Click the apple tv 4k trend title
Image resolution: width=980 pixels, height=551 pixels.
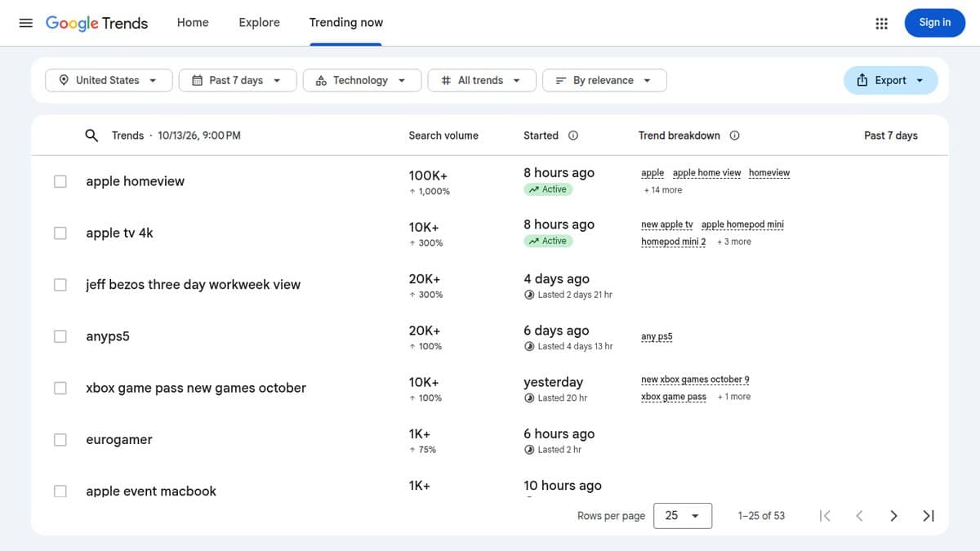tap(119, 233)
